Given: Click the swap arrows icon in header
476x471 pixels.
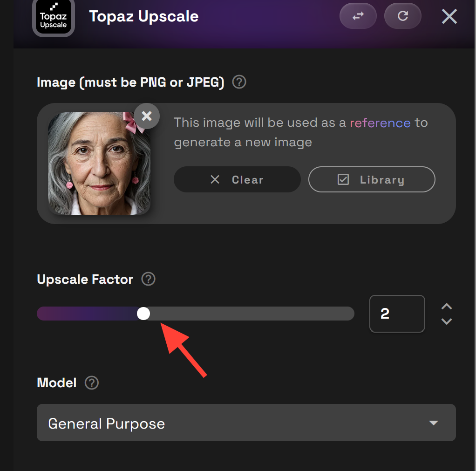Looking at the screenshot, I should click(358, 16).
